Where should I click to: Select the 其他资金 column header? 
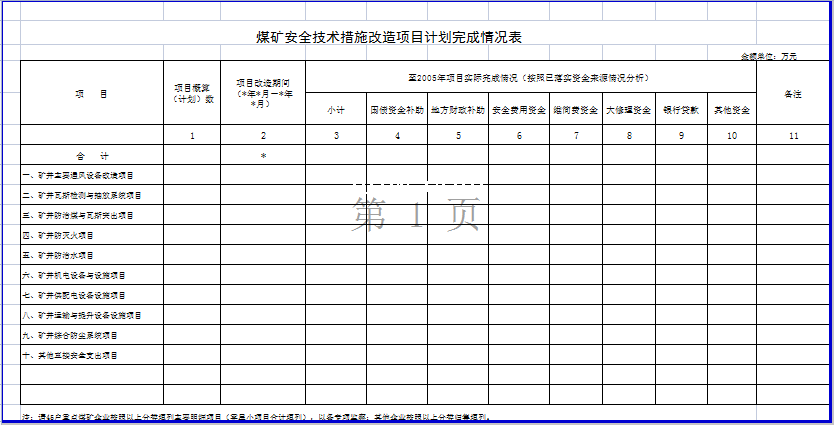732,109
